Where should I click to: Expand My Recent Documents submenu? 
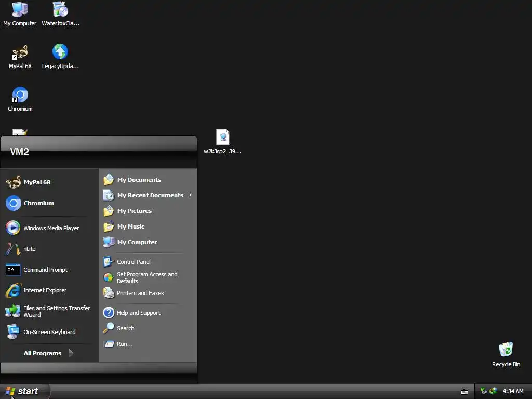[x=148, y=195]
